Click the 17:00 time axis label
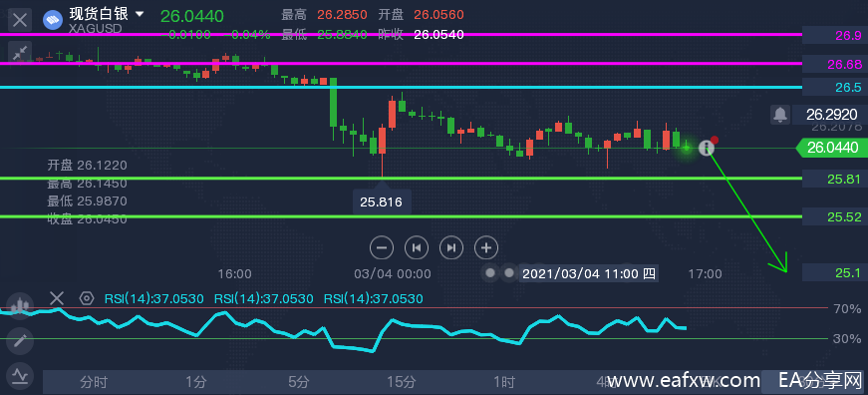The height and width of the screenshot is (395, 868). point(705,273)
